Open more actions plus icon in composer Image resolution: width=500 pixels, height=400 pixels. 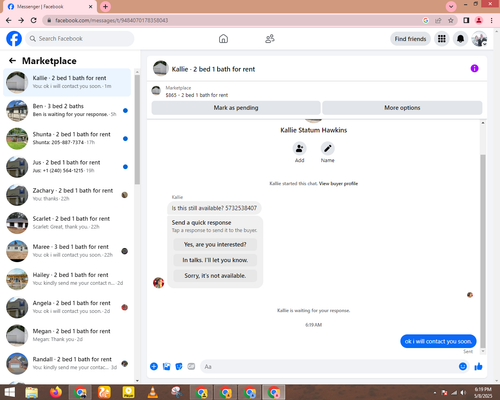pyautogui.click(x=154, y=366)
